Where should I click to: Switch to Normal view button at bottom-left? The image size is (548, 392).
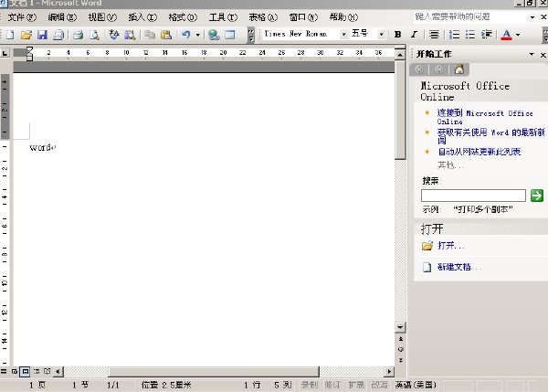[4, 371]
